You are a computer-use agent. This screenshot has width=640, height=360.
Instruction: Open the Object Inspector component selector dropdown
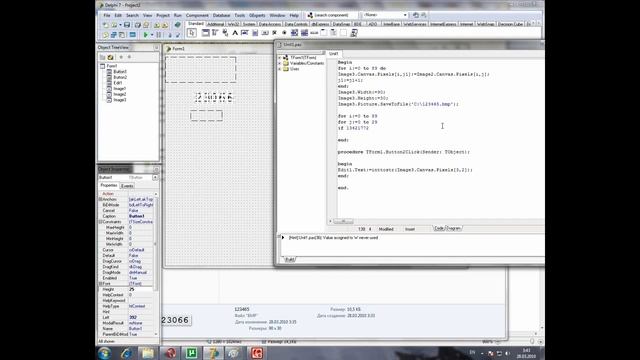click(x=155, y=178)
